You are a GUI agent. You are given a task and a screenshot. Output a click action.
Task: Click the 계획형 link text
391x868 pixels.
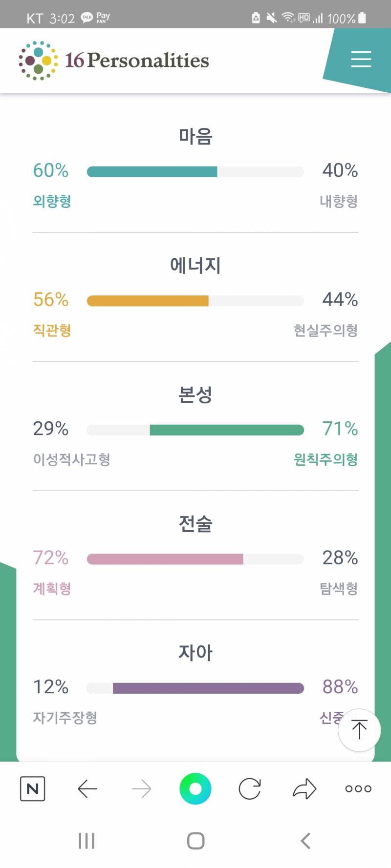pos(52,589)
